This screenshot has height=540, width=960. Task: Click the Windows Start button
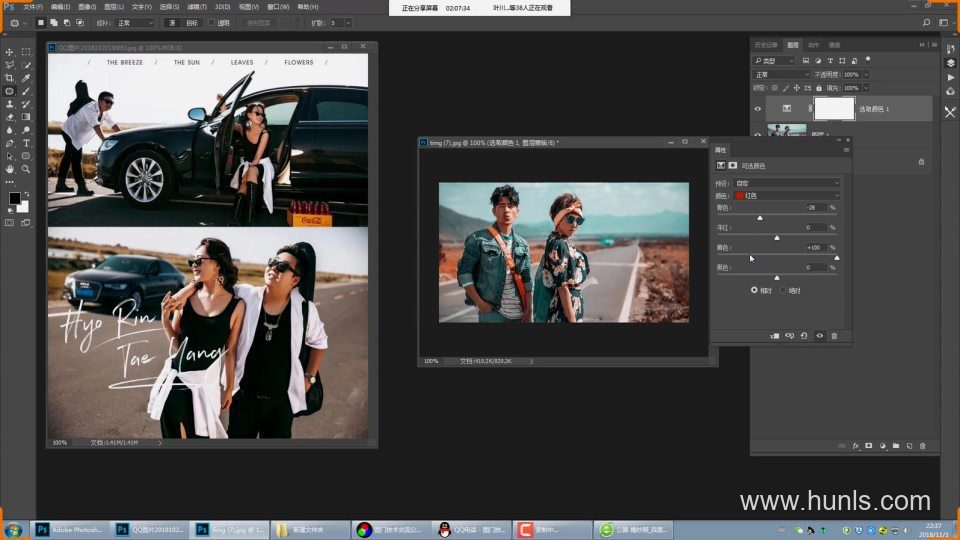tap(13, 530)
